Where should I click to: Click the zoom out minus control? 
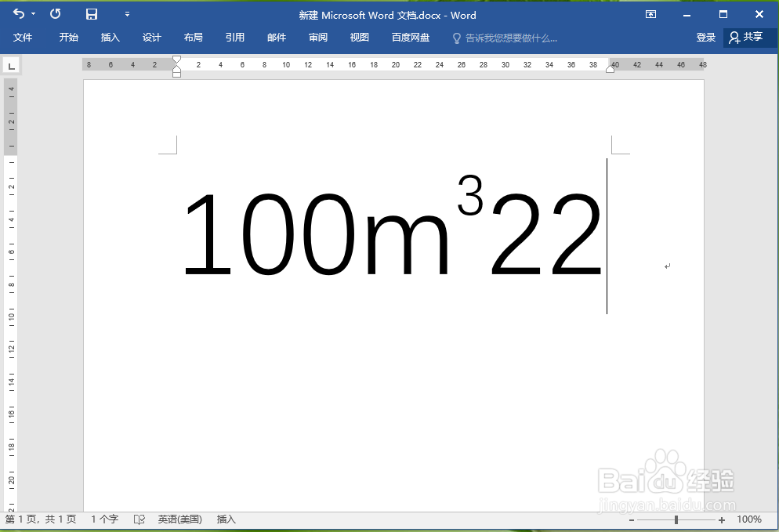pos(632,519)
